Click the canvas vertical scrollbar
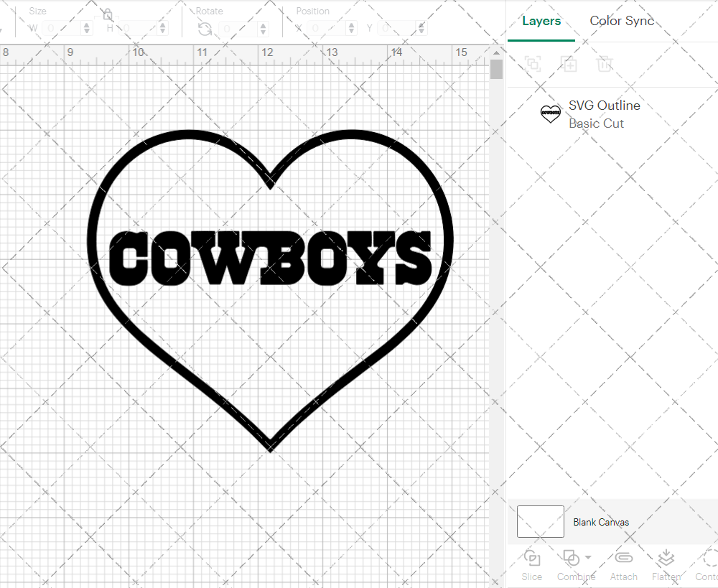This screenshot has height=588, width=718. 495,69
